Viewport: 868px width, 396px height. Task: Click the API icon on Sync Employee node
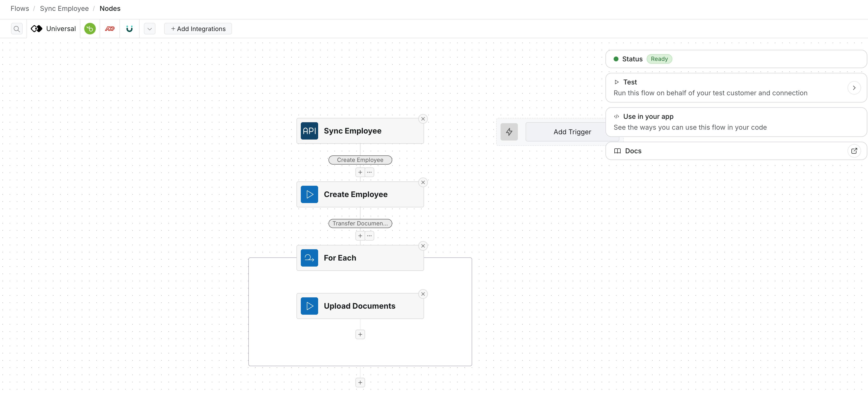[309, 131]
